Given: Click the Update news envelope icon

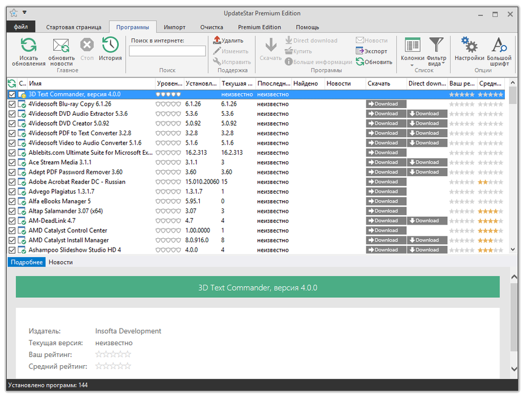Looking at the screenshot, I should (x=61, y=46).
